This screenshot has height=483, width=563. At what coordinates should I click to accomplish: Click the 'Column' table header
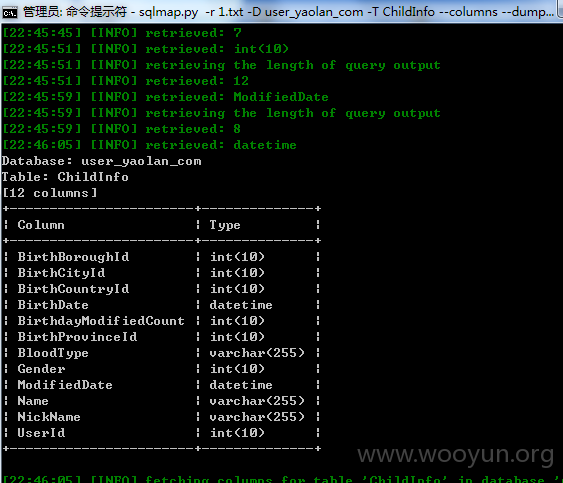click(x=41, y=225)
